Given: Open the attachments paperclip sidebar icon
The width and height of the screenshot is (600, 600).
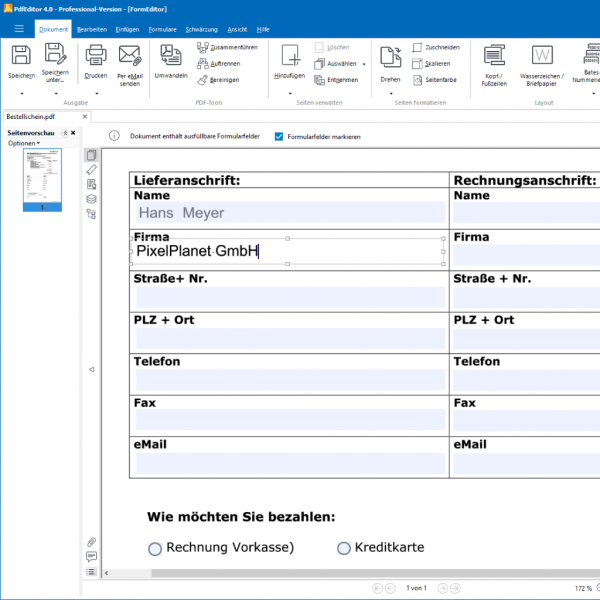Looking at the screenshot, I should click(x=91, y=542).
